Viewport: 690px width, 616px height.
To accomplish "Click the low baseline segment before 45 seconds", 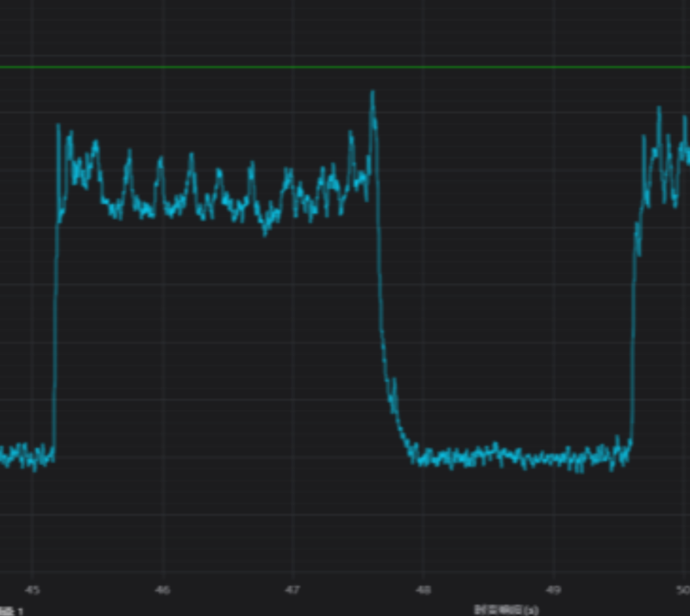I will [22, 456].
